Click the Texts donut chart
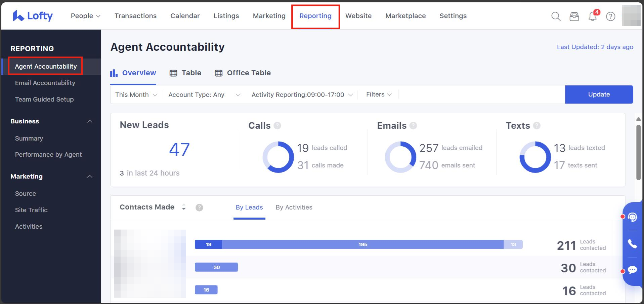644x304 pixels. [x=535, y=157]
